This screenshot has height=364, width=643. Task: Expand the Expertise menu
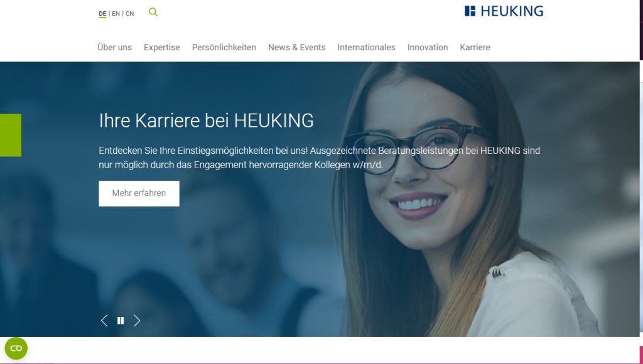pos(161,47)
